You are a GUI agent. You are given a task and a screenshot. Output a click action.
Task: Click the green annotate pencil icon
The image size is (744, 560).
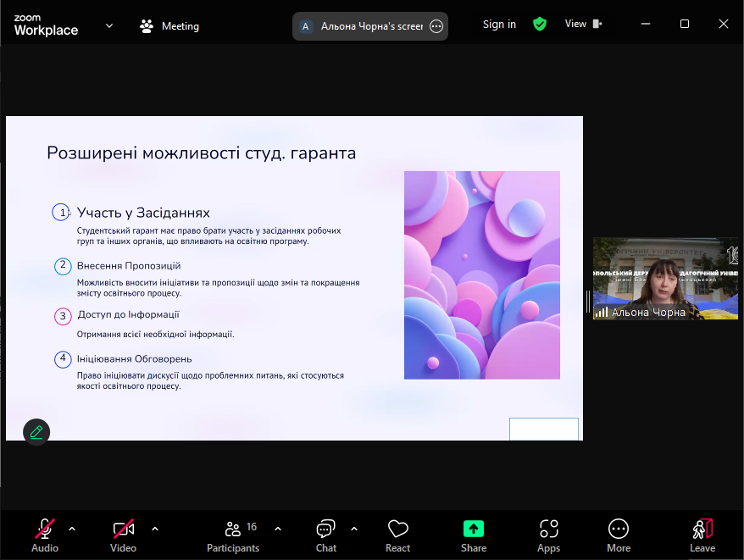pyautogui.click(x=36, y=431)
